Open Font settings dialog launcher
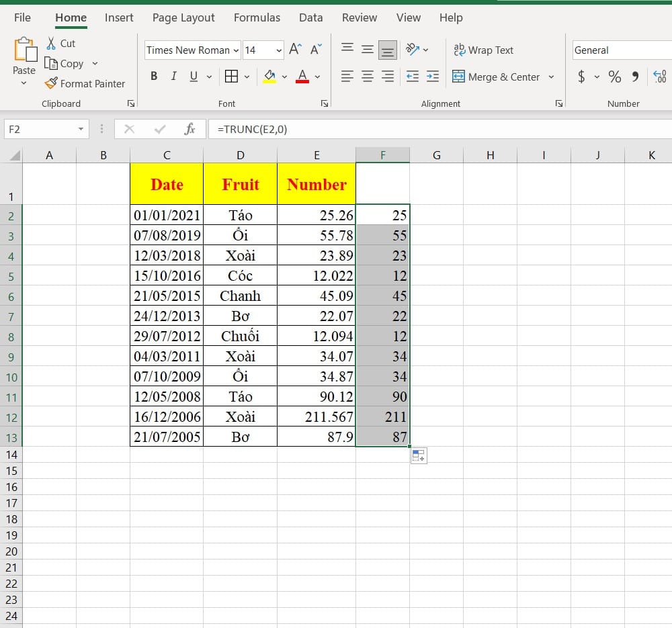Viewport: 672px width, 628px height. pyautogui.click(x=325, y=103)
